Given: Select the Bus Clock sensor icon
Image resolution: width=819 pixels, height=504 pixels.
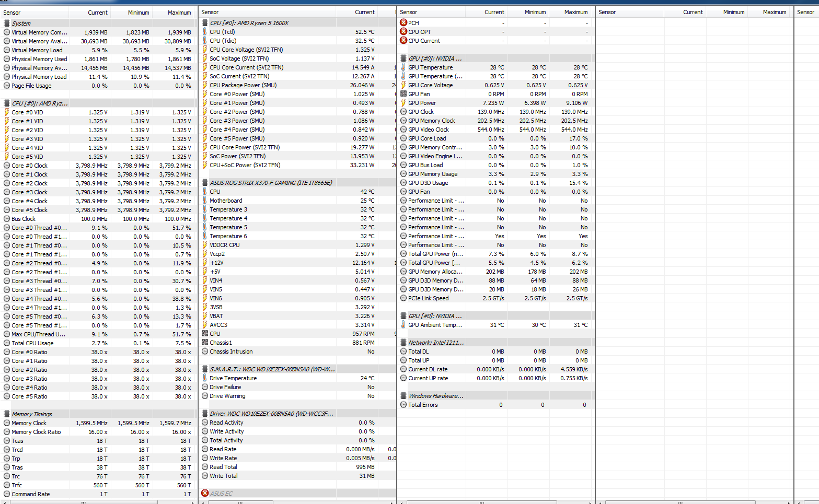Looking at the screenshot, I should (x=7, y=219).
